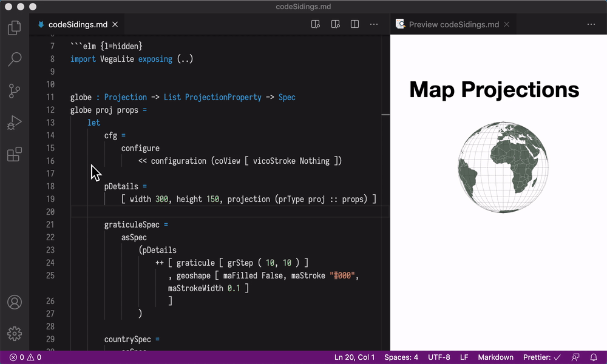
Task: Click the second preview icon beside split editor
Action: 335,24
